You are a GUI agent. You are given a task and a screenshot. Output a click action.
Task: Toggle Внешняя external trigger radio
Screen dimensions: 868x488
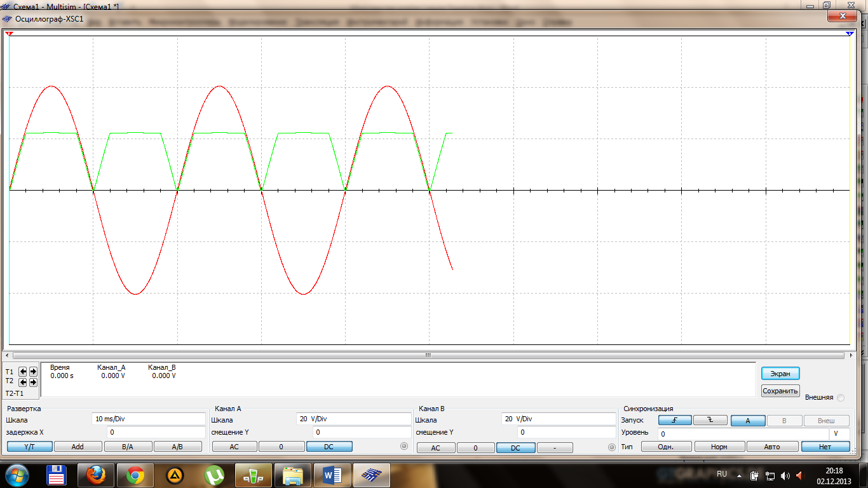point(841,398)
